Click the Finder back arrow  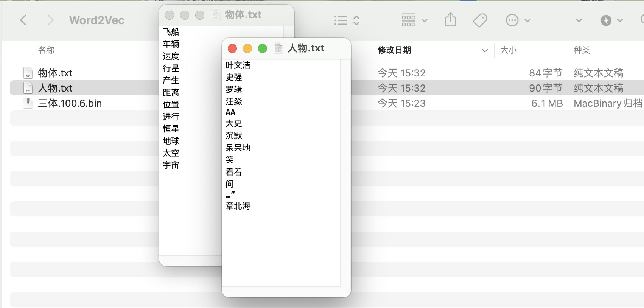tap(23, 20)
